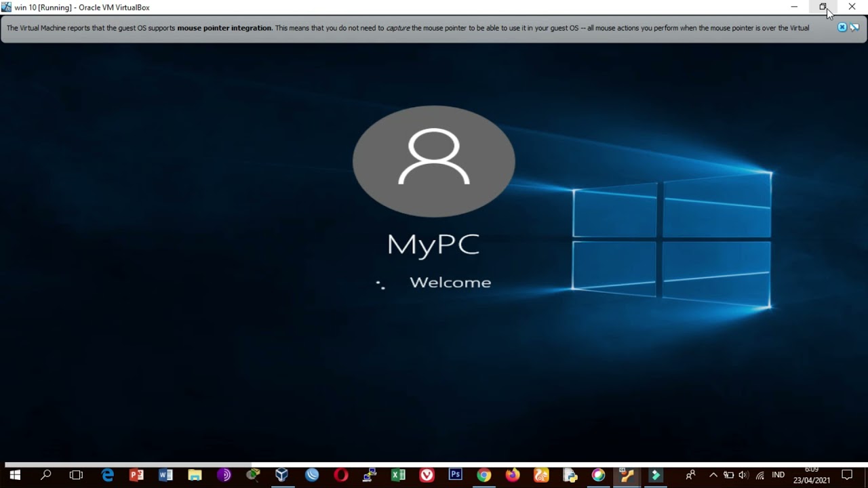Open the Wi-Fi network tray icon

click(x=759, y=475)
